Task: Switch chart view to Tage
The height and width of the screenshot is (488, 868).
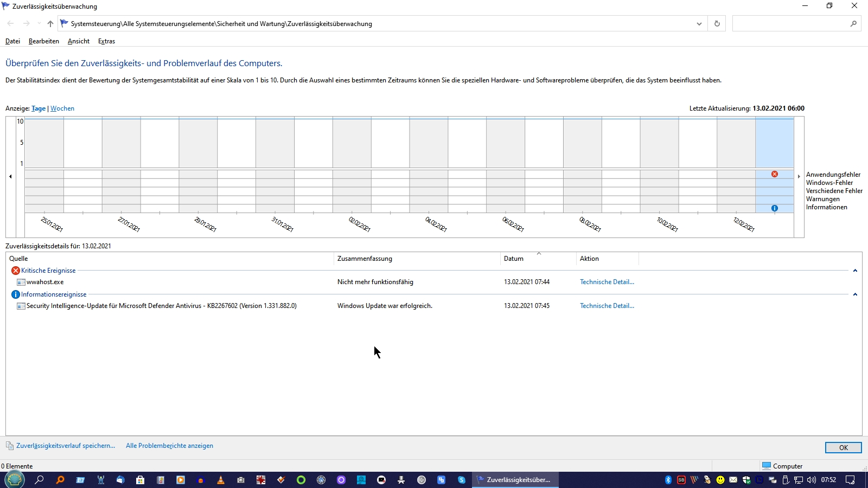Action: pyautogui.click(x=39, y=108)
